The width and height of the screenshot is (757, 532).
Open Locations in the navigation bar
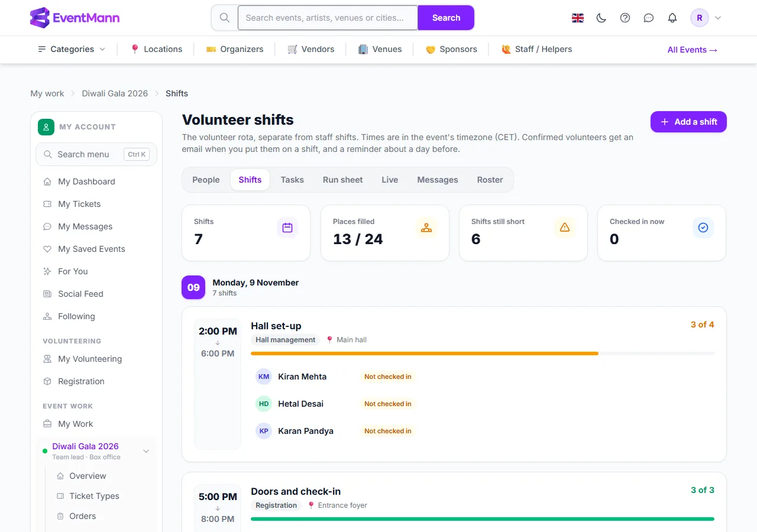(156, 49)
